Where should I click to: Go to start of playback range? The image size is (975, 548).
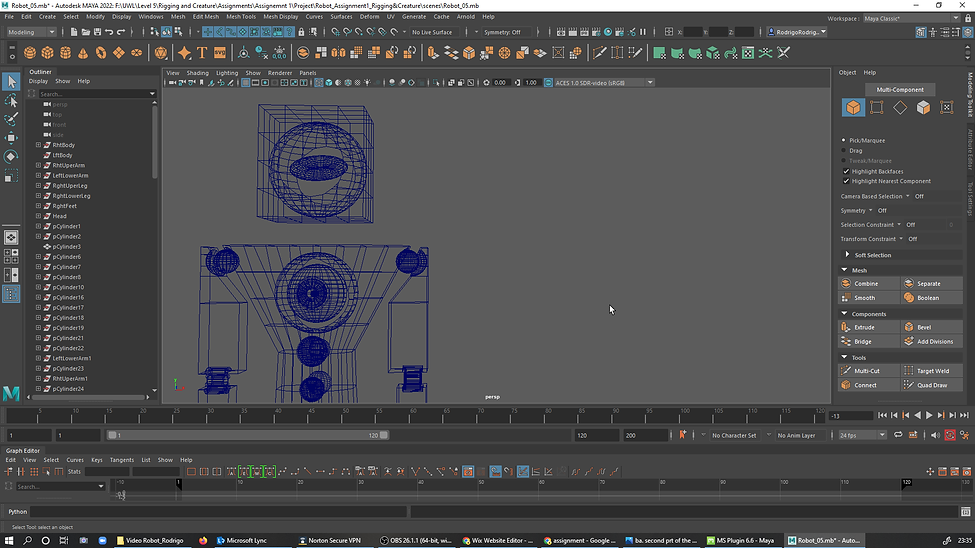[882, 416]
